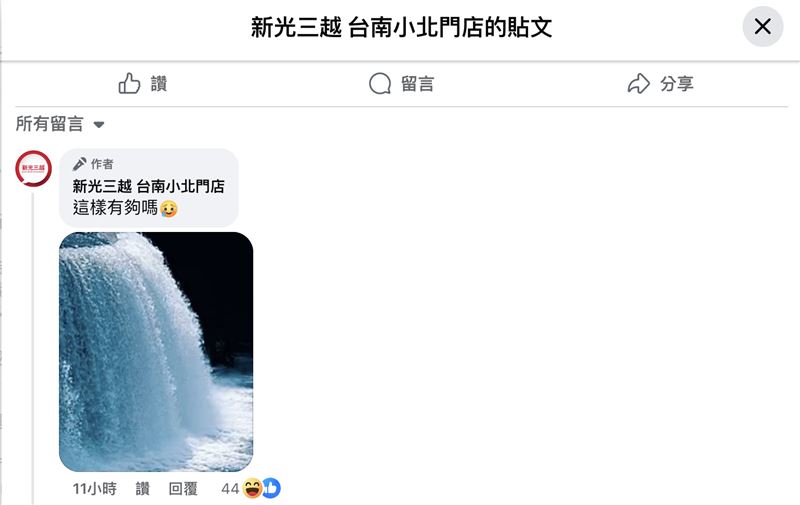Viewport: 800px width, 505px height.
Task: Select the 讚 label in action bar
Action: pos(159,84)
